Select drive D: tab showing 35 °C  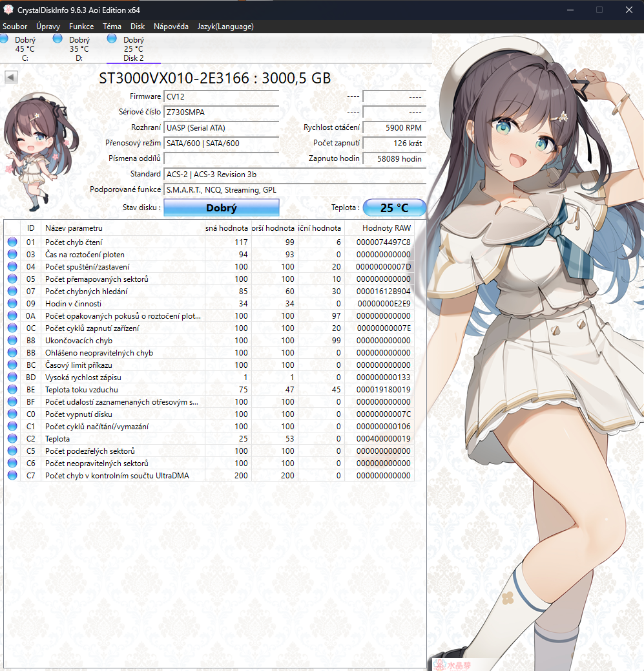[x=79, y=48]
